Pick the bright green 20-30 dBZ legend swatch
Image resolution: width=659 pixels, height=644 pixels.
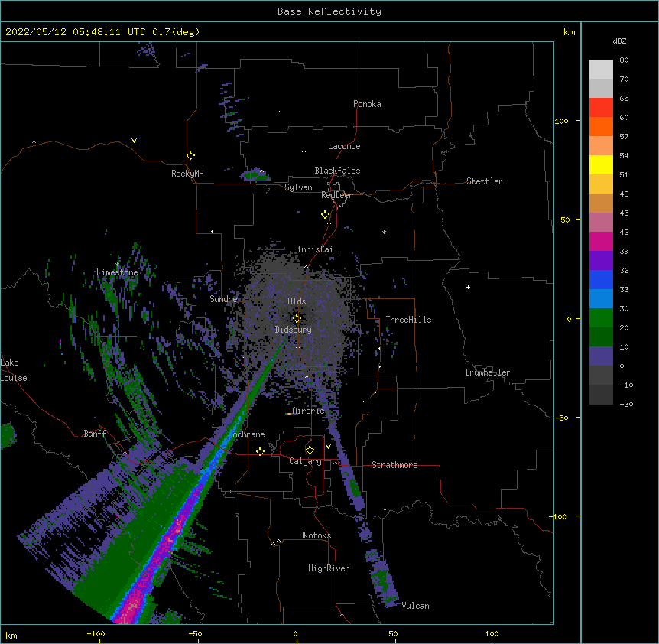coord(601,318)
